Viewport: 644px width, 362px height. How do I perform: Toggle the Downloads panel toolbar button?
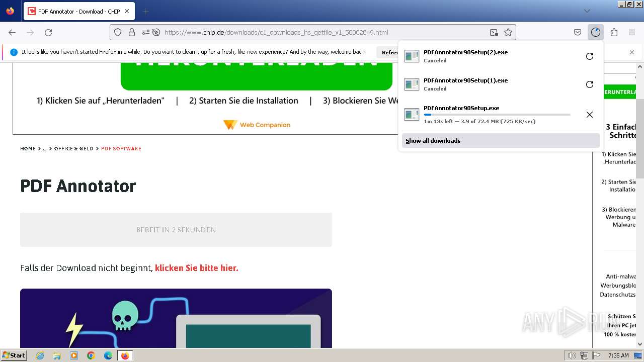[596, 32]
